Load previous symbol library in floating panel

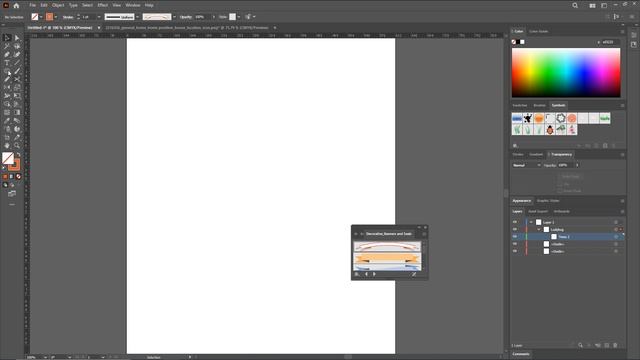(366, 274)
